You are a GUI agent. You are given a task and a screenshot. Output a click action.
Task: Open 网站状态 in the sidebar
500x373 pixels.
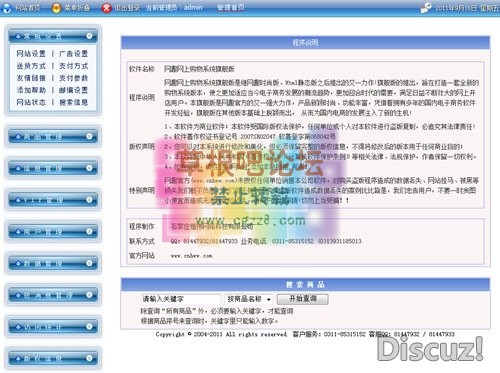pyautogui.click(x=31, y=102)
